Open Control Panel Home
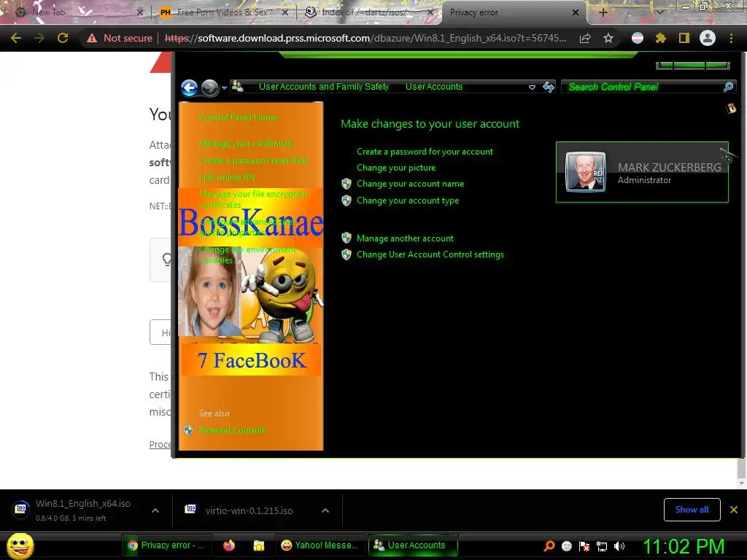This screenshot has height=560, width=747. pyautogui.click(x=239, y=117)
